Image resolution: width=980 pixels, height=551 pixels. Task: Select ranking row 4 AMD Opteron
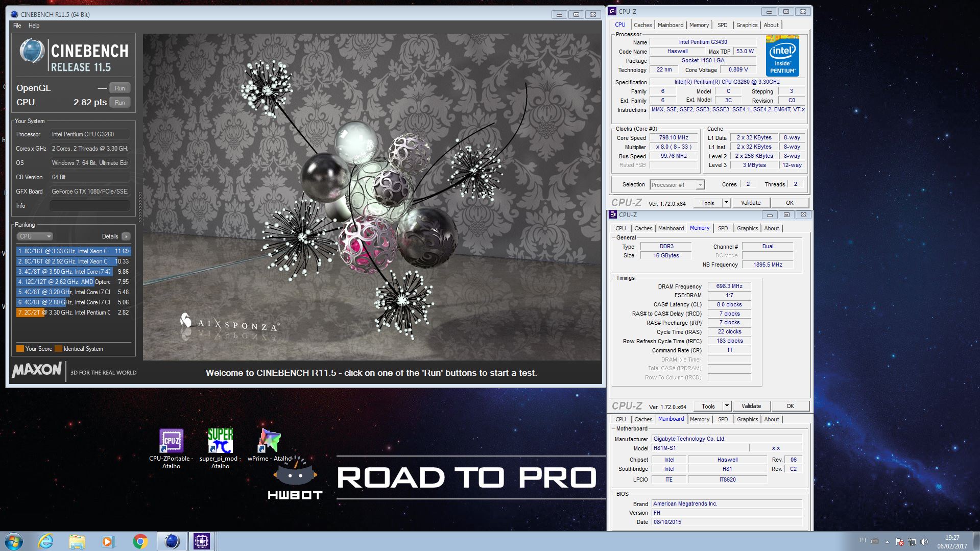pyautogui.click(x=74, y=282)
